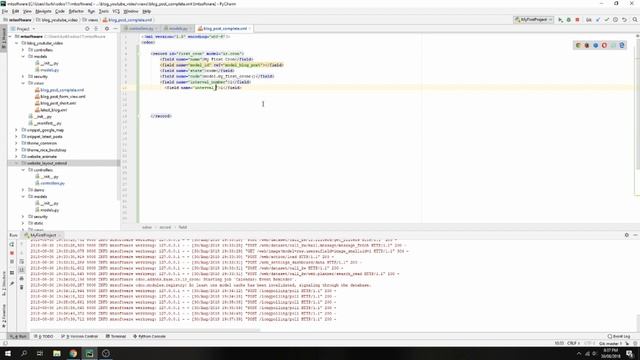Open the Edit menu

click(x=16, y=11)
